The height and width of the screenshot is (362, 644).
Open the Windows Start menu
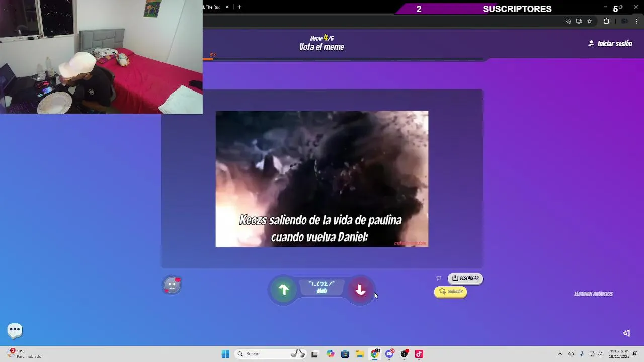click(x=226, y=354)
